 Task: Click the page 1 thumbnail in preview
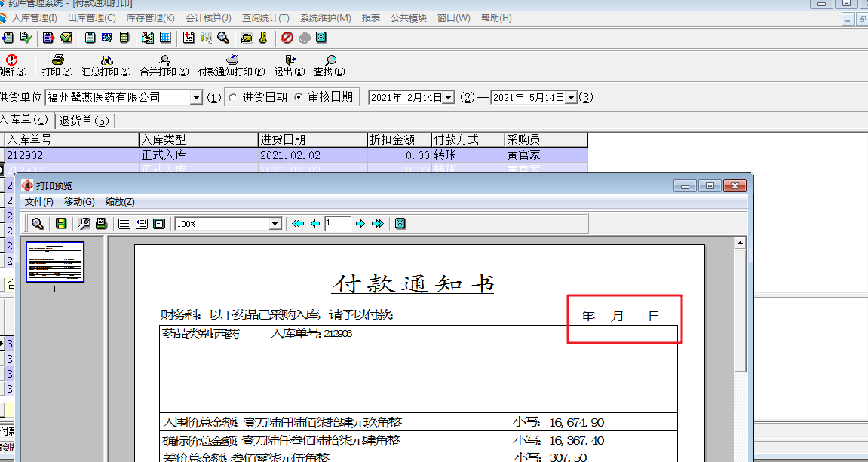(x=55, y=262)
